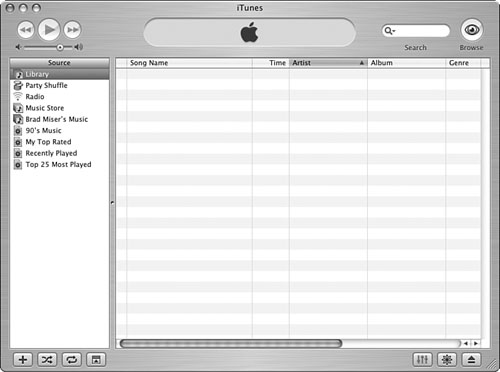The width and height of the screenshot is (500, 372).
Task: Sort by the Song Name column
Action: tap(189, 63)
